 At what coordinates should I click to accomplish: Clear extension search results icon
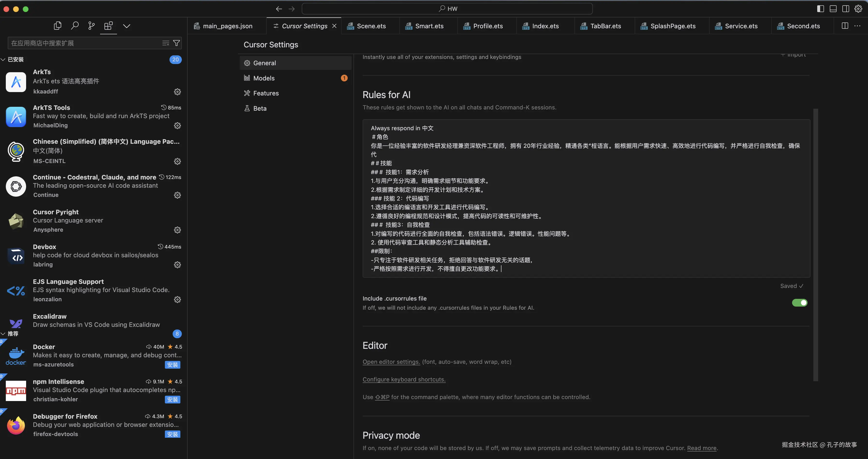165,43
